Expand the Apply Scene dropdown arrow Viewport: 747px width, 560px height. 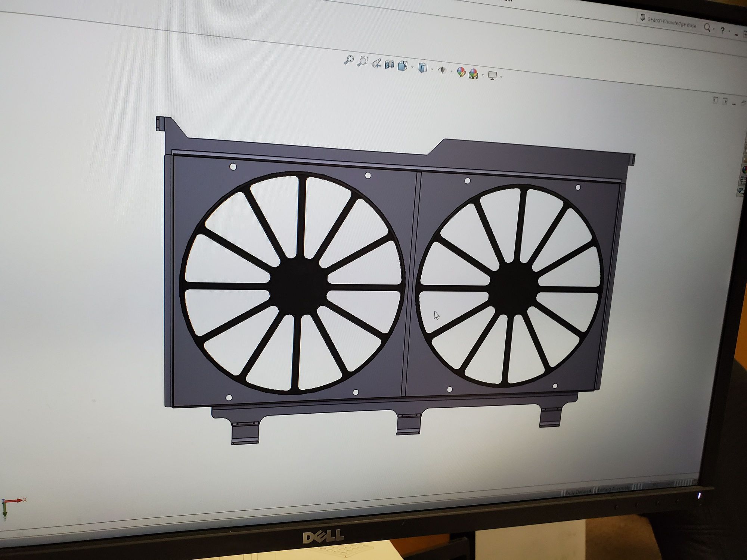483,75
